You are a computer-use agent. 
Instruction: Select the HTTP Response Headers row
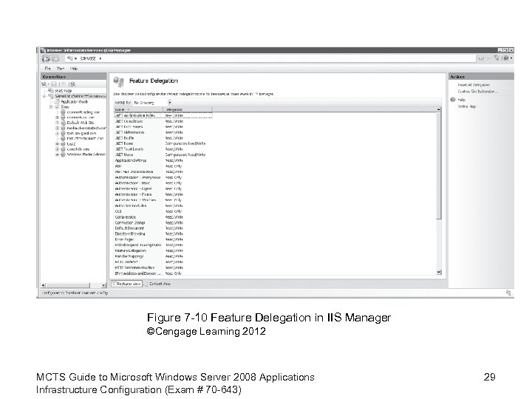pos(163,267)
